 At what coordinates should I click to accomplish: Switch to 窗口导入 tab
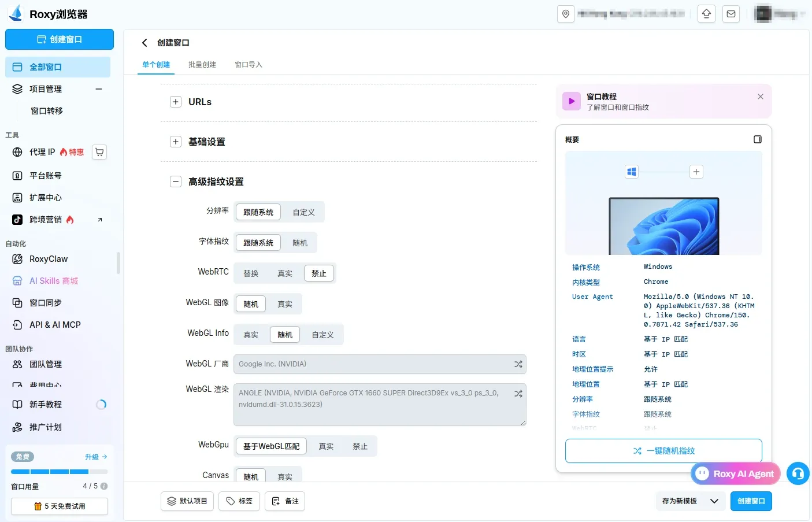click(x=249, y=65)
